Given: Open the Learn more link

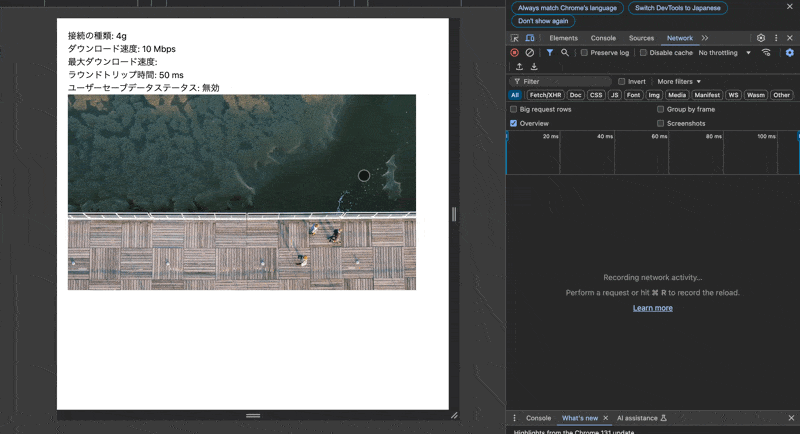Looking at the screenshot, I should [653, 308].
